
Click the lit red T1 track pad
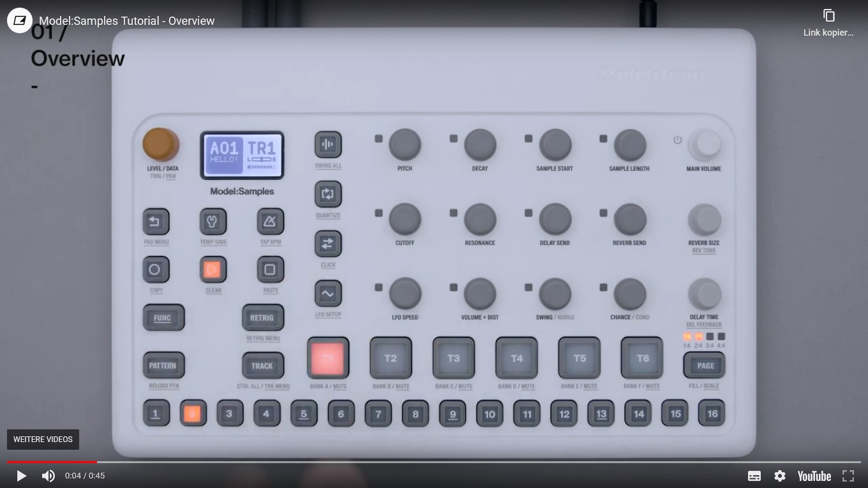328,358
